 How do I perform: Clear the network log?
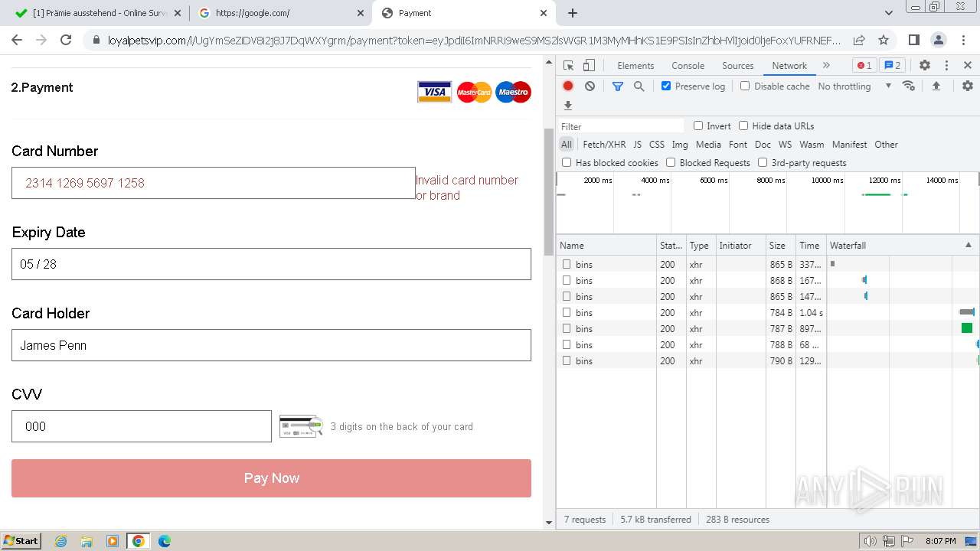click(x=590, y=86)
